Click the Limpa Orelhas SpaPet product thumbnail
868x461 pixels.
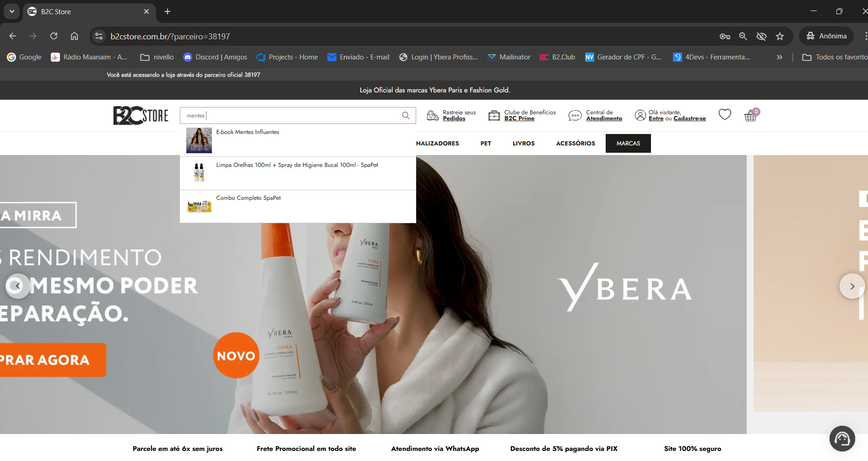pos(199,172)
